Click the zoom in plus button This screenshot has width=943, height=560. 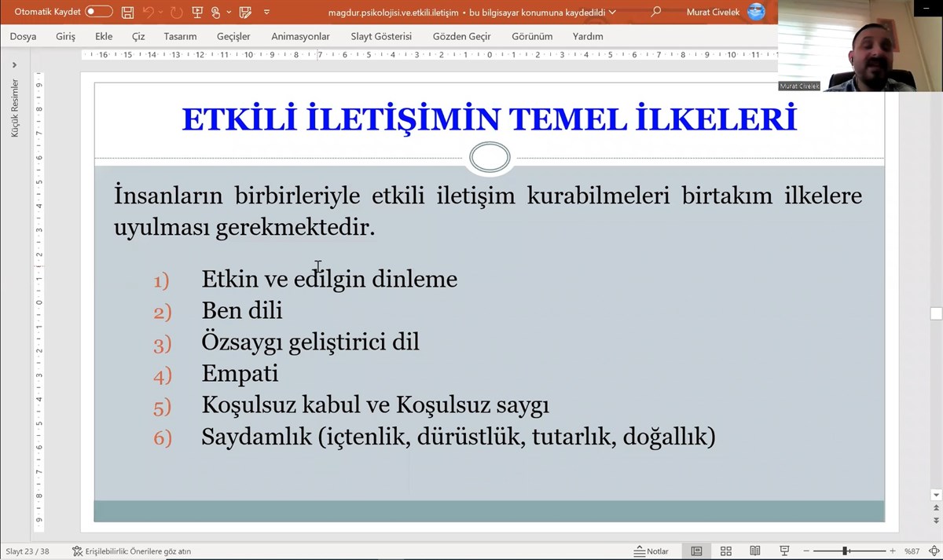coord(892,551)
